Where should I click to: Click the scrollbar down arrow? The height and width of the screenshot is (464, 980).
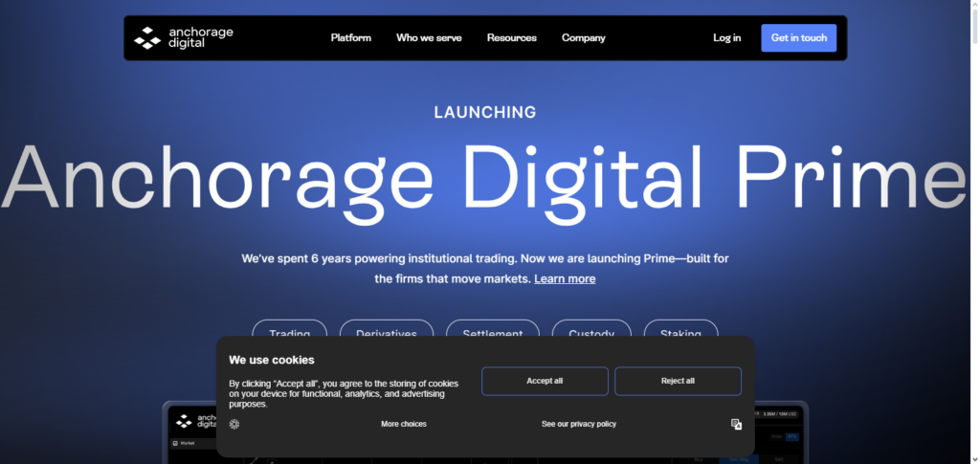(975, 459)
